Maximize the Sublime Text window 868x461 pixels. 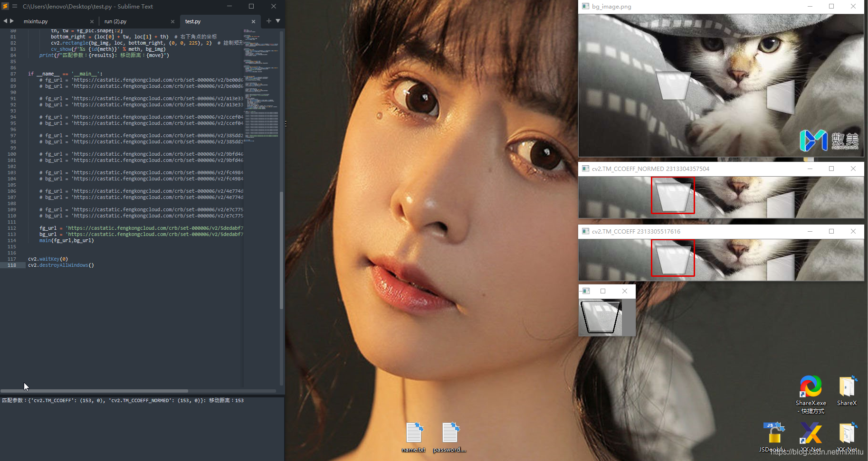point(251,6)
